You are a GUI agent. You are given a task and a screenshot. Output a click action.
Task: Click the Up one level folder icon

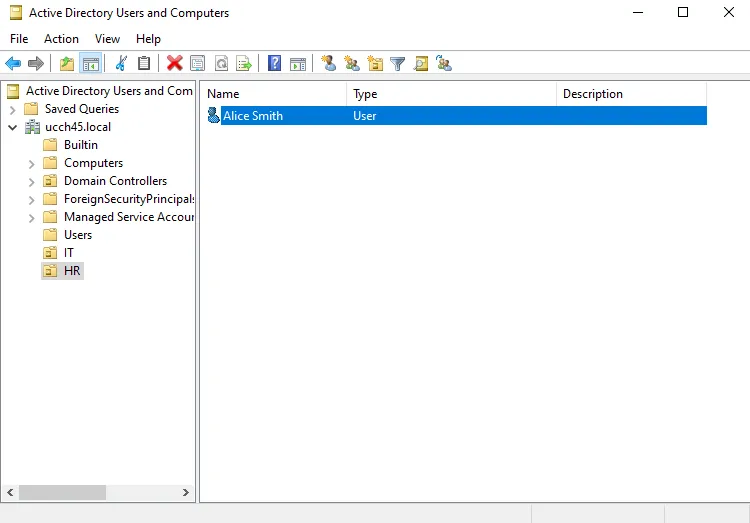(67, 64)
